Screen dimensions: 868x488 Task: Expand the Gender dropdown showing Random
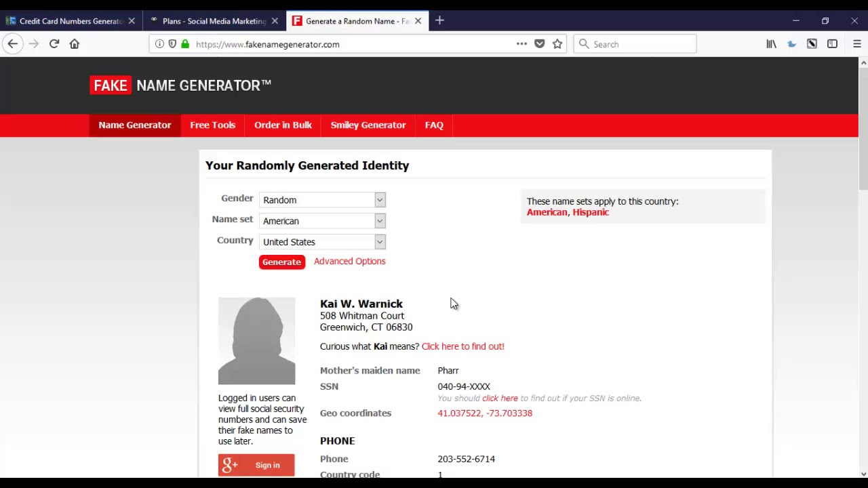tap(323, 200)
